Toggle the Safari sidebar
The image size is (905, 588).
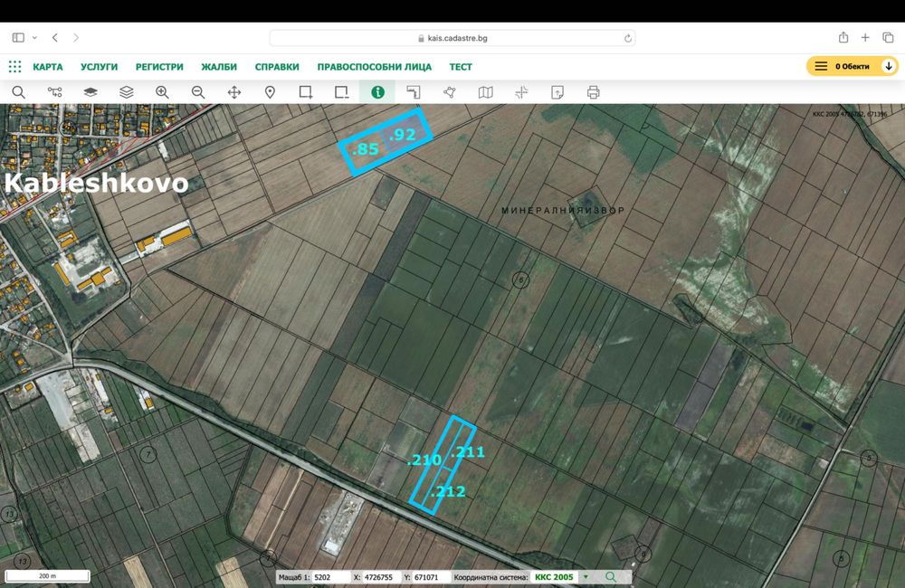click(18, 37)
